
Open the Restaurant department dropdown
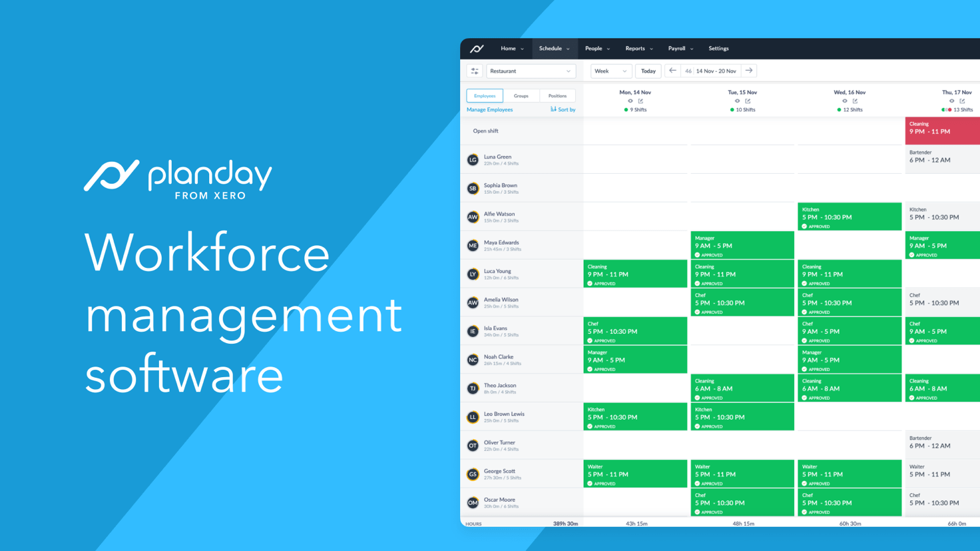point(531,71)
